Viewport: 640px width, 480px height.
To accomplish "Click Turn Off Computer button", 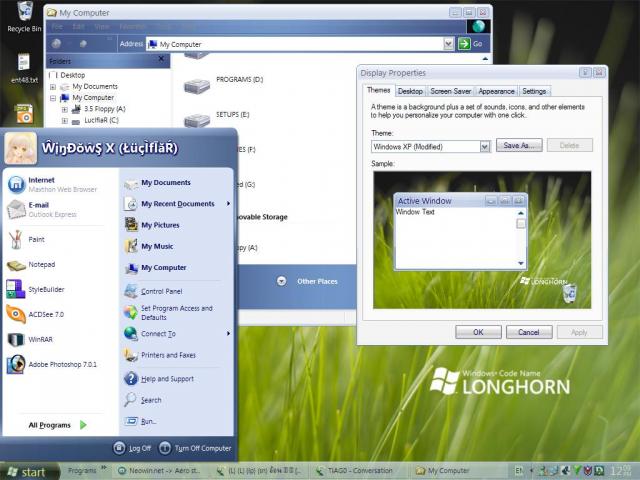I will coord(195,448).
